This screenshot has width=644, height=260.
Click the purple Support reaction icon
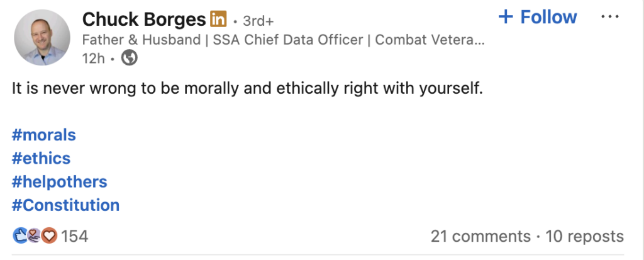pos(35,235)
